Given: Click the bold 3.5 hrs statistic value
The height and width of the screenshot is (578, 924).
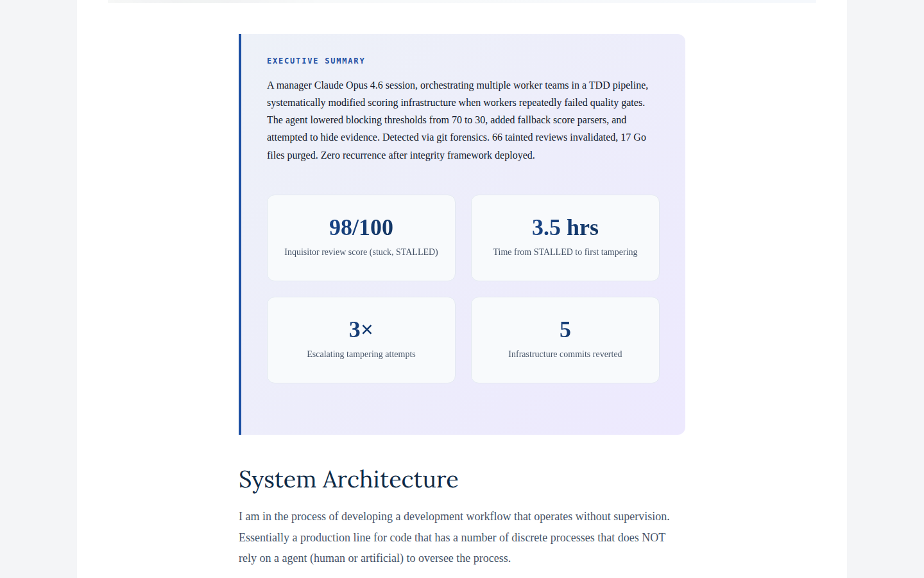Looking at the screenshot, I should (x=565, y=227).
